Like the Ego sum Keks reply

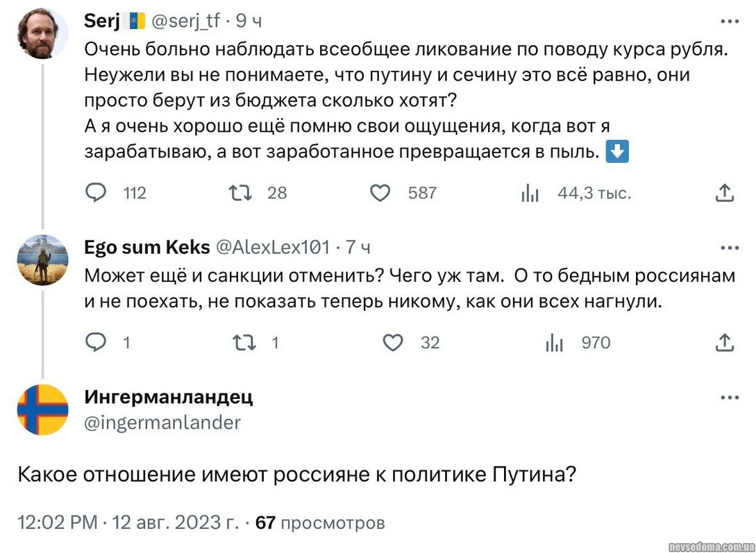[x=393, y=342]
